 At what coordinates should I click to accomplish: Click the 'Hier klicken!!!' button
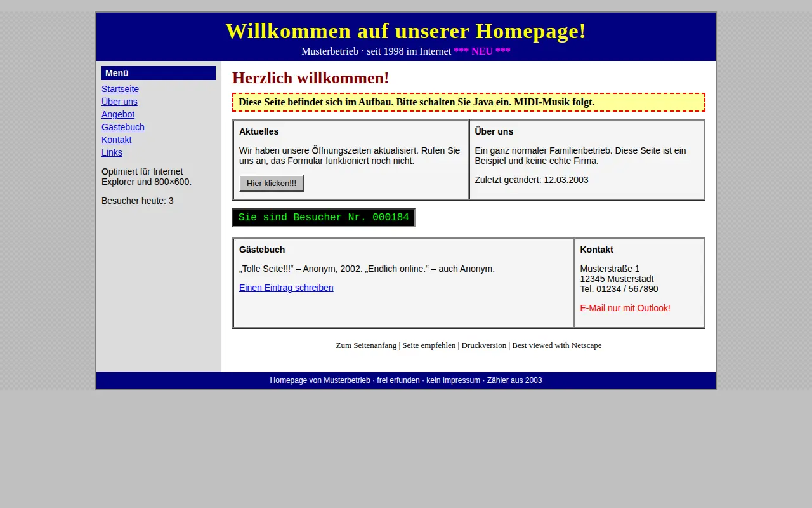[x=272, y=183]
